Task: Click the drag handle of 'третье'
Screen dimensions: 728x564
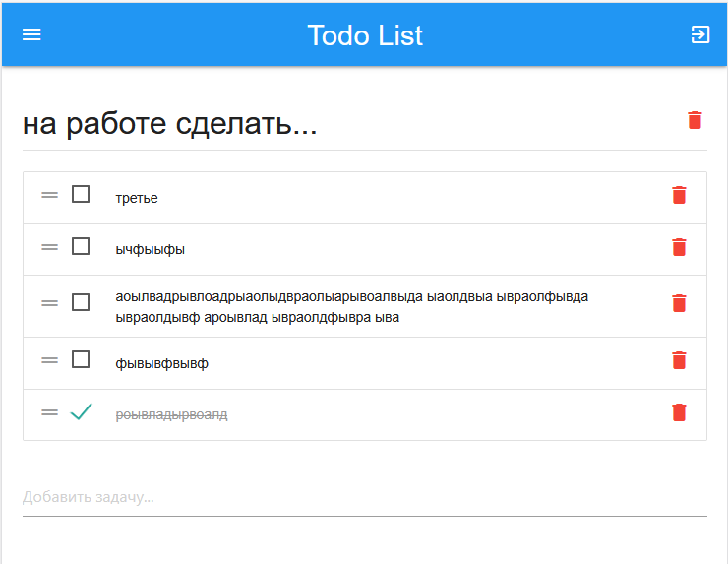Action: [x=49, y=195]
